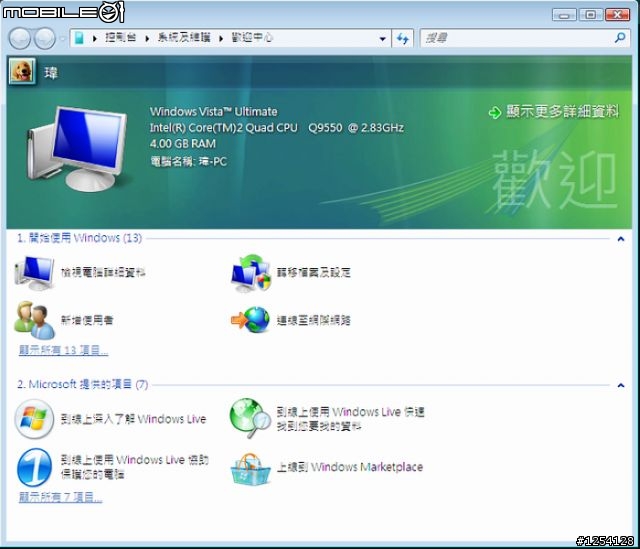Open the transfer files and settings icon
The height and width of the screenshot is (549, 640).
point(251,273)
